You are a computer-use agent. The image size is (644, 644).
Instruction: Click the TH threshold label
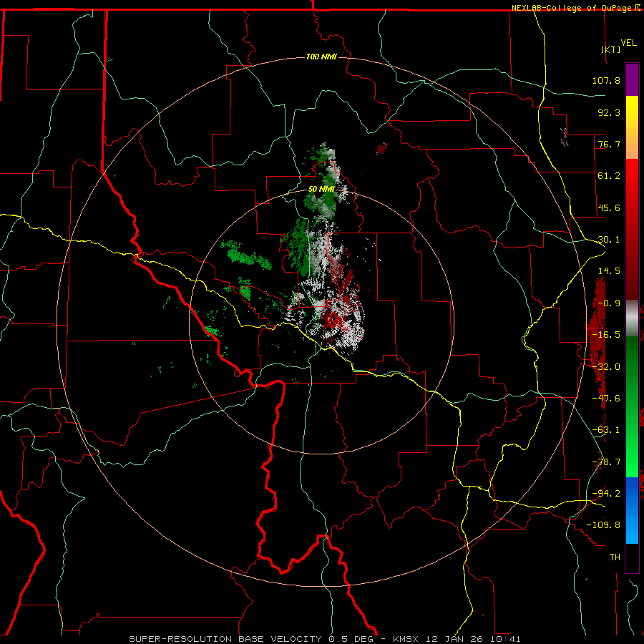[x=615, y=557]
